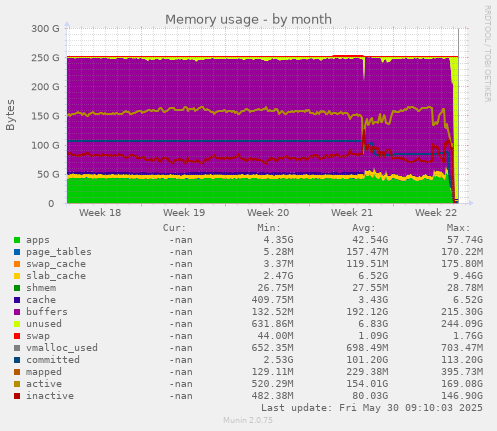
Task: Click the 'cache' legend label
Action: tap(41, 300)
